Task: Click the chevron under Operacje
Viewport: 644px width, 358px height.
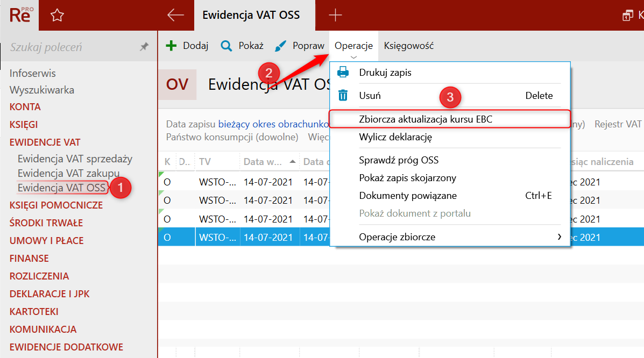Action: (353, 57)
